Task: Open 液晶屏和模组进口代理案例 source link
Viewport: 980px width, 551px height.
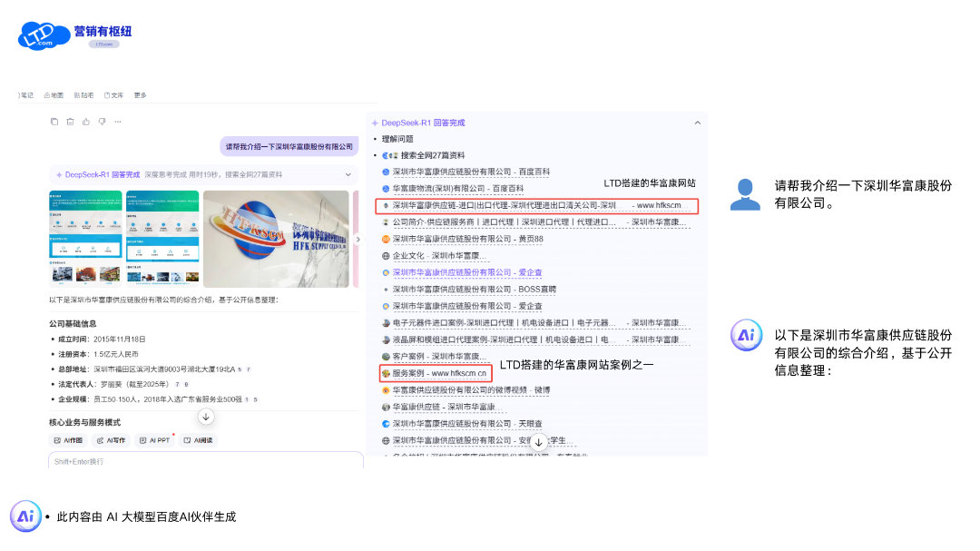Action: click(539, 339)
